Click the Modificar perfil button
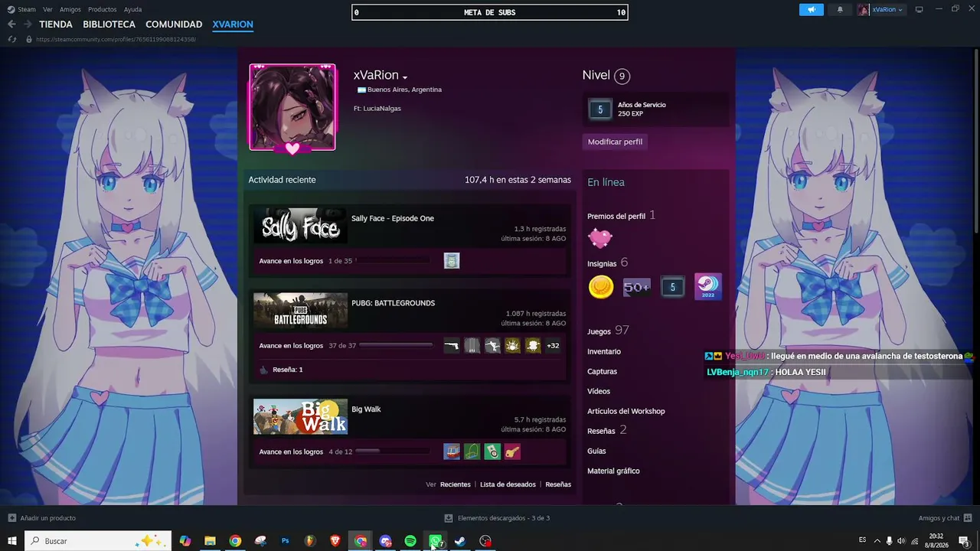The height and width of the screenshot is (551, 980). 615,142
